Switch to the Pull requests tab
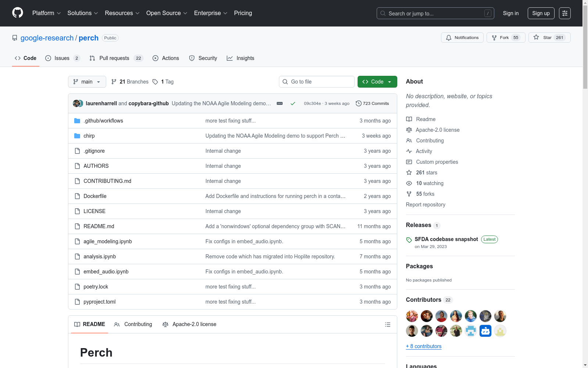 tap(116, 58)
